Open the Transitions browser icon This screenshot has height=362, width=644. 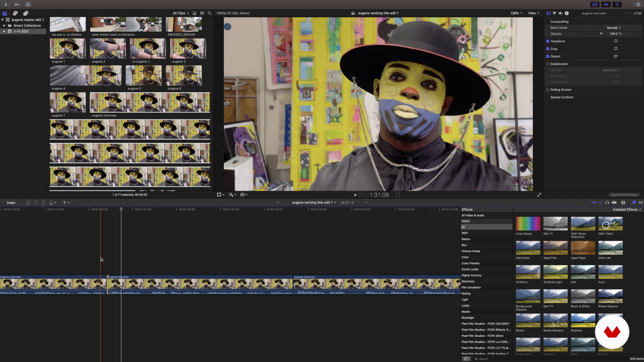coord(641,203)
